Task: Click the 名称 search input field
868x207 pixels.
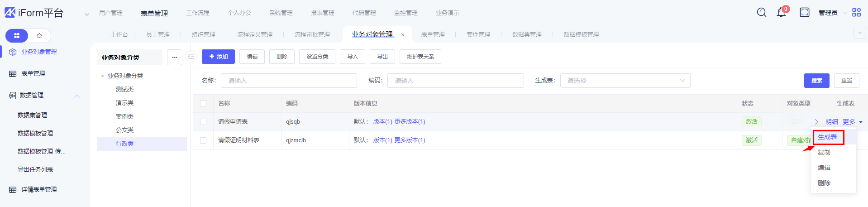Action: (x=289, y=81)
